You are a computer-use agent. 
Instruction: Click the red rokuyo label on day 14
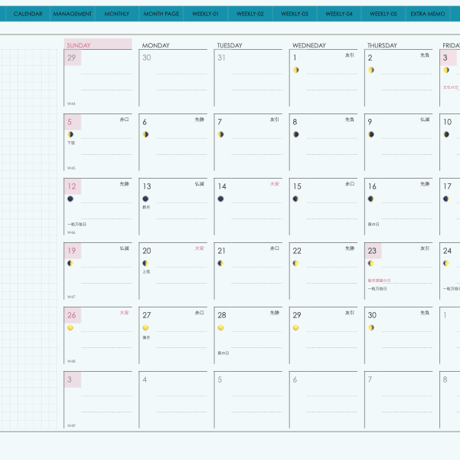click(274, 184)
